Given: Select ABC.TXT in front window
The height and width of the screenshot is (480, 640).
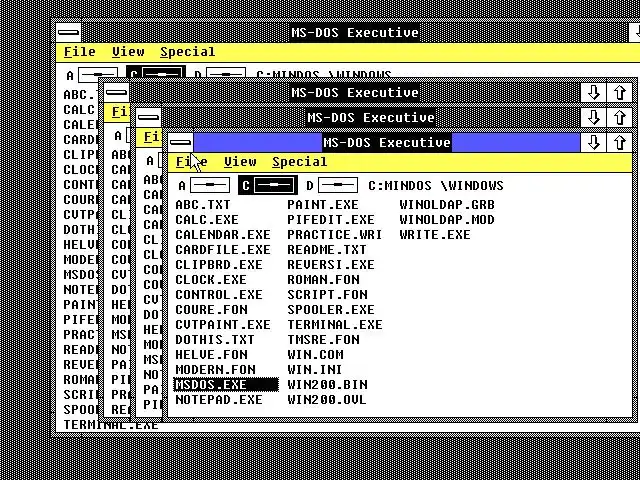Looking at the screenshot, I should (203, 205).
